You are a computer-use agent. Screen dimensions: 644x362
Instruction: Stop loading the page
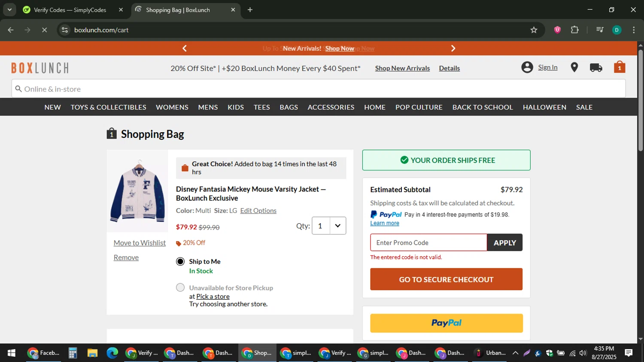(44, 30)
